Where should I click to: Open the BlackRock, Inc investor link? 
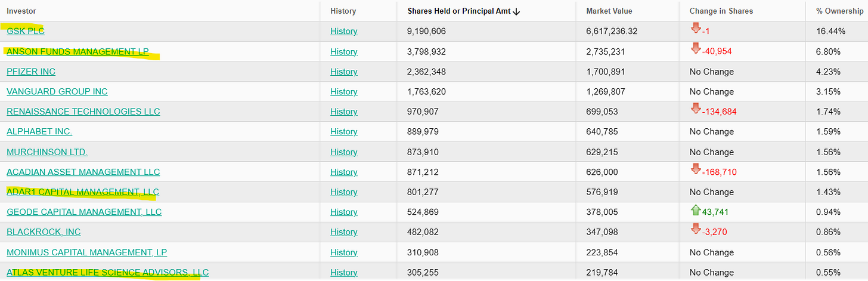click(x=44, y=232)
